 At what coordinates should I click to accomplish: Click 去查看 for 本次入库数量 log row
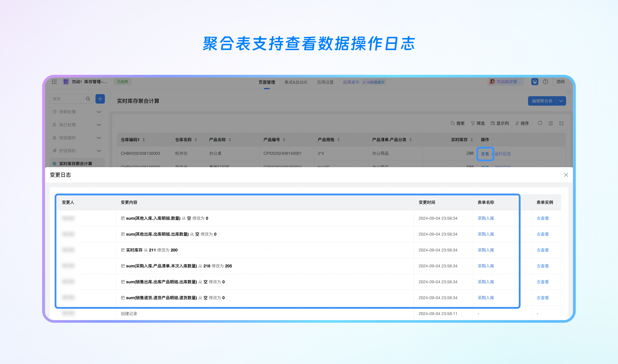point(543,266)
